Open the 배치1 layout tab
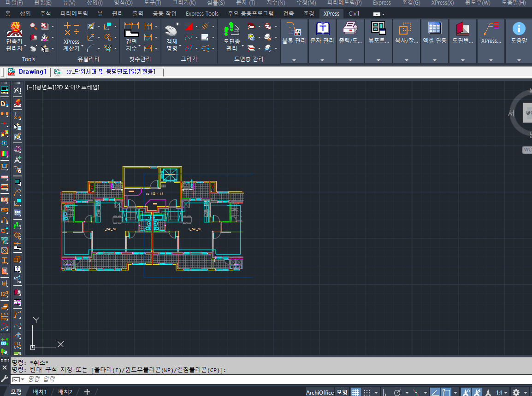The width and height of the screenshot is (532, 396). [40, 392]
